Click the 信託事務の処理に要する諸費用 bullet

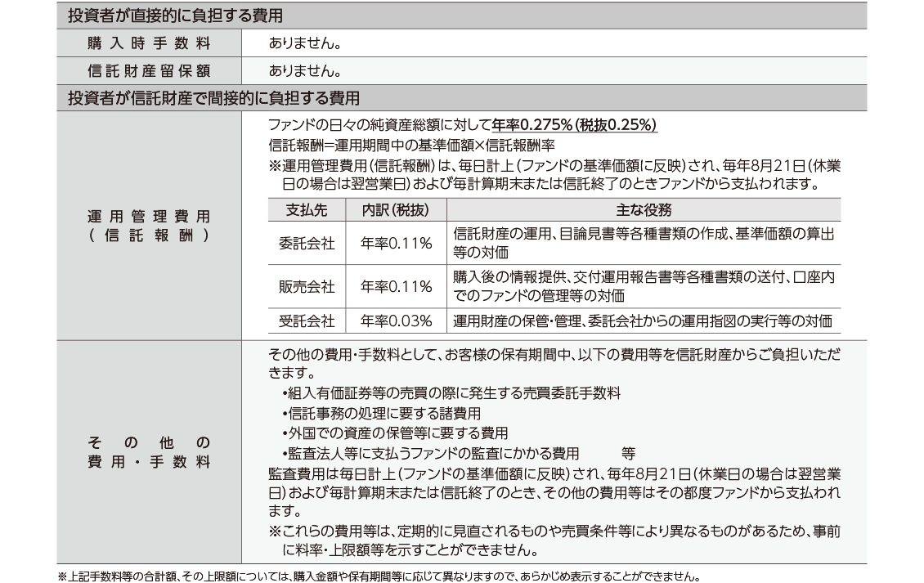click(x=380, y=413)
